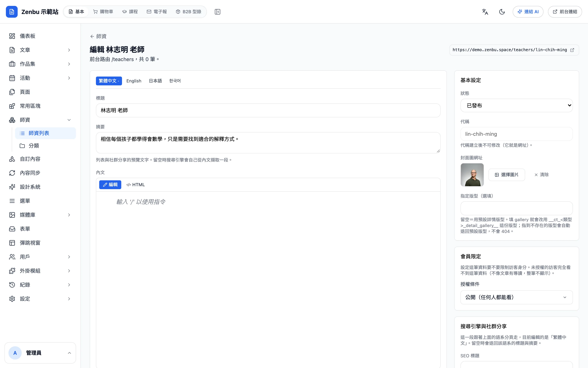Click the 管理員 avatar icon
Screen dimensions: 588x368
click(x=15, y=353)
